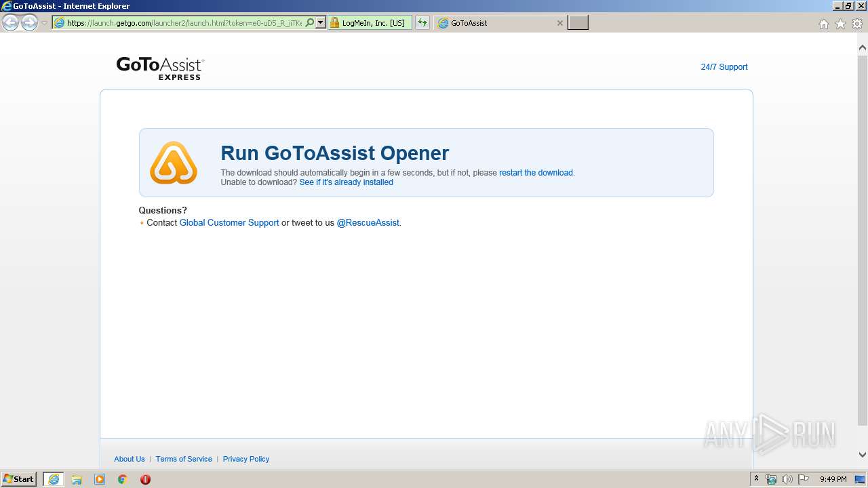The height and width of the screenshot is (488, 868).
Task: Launch Chrome from the taskbar
Action: click(x=123, y=479)
